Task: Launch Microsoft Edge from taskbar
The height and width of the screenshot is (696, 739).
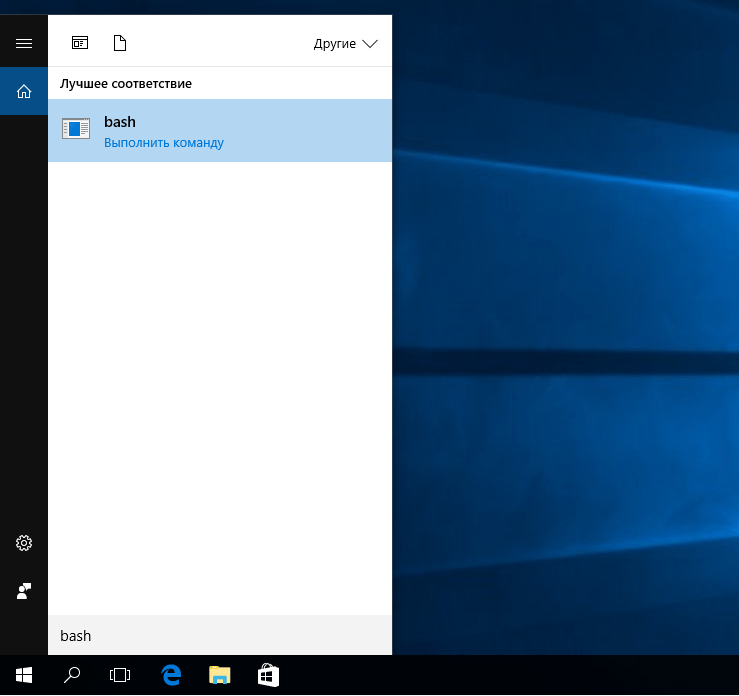Action: [x=171, y=675]
